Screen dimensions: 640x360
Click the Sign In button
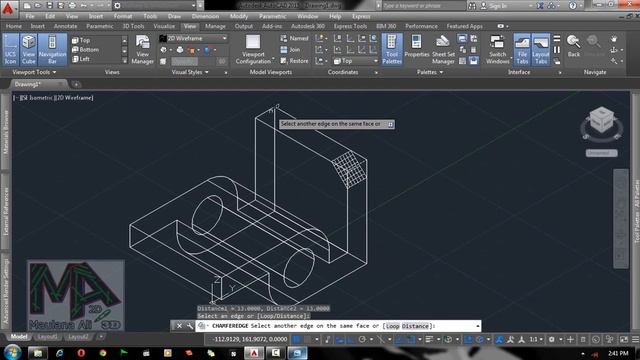492,6
